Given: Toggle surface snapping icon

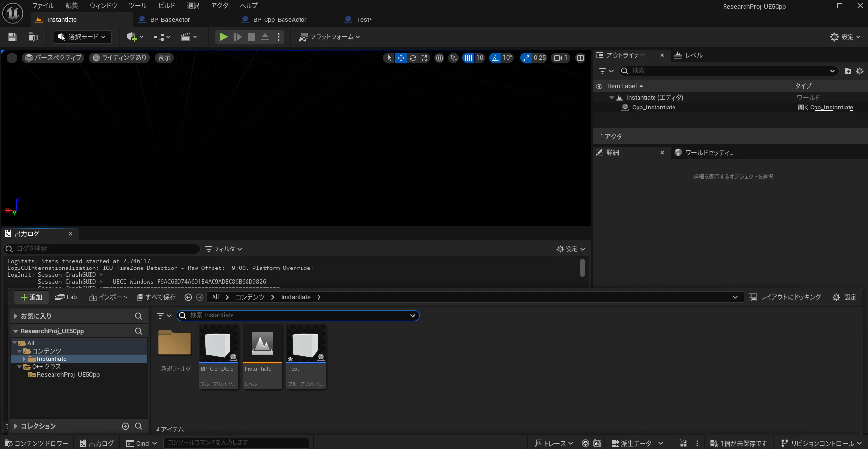Looking at the screenshot, I should (454, 58).
